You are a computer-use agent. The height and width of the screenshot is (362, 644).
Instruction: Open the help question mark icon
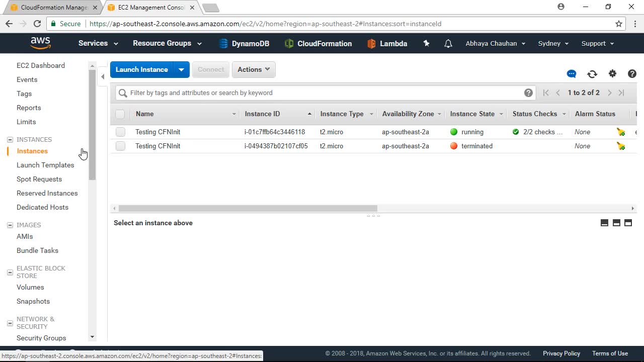pos(632,74)
